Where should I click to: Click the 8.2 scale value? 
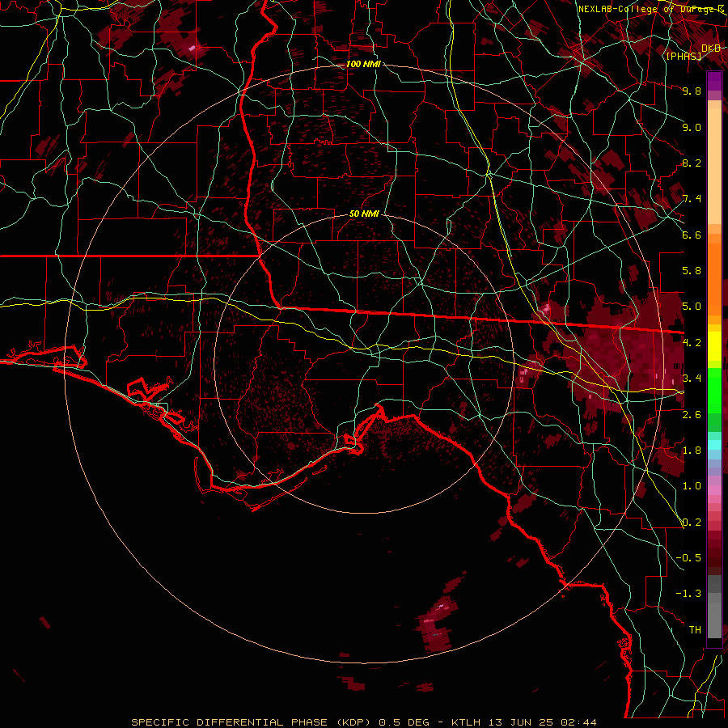pos(692,163)
